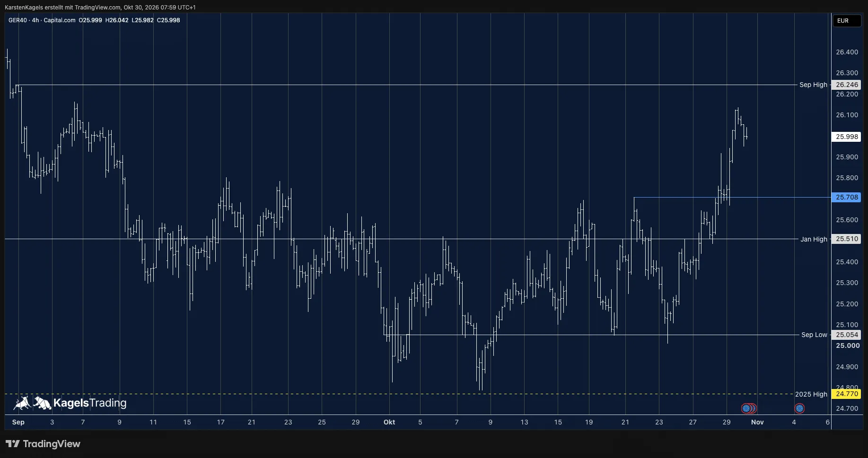Click the bold 25.000 price axis label
This screenshot has height=458, width=868.
click(848, 346)
